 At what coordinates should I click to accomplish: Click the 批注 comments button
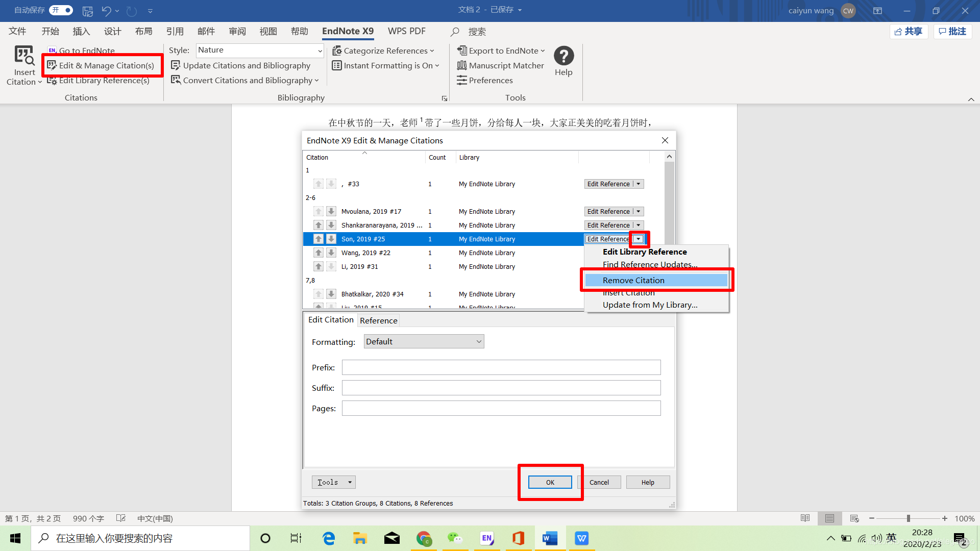coord(952,32)
